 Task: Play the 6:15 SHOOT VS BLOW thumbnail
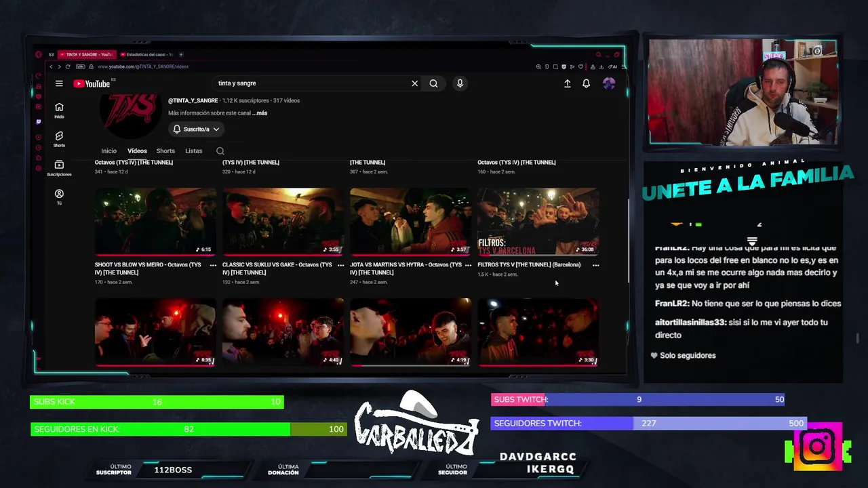pyautogui.click(x=155, y=221)
